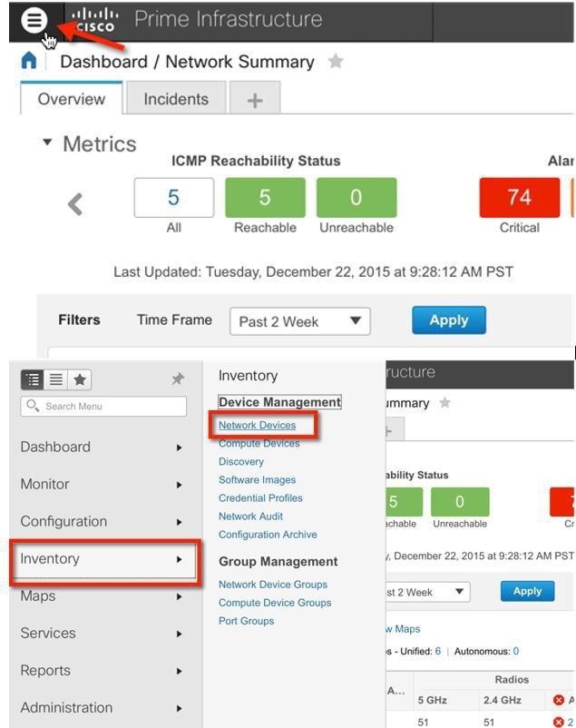Click the arrow beside Configuration

tap(180, 522)
